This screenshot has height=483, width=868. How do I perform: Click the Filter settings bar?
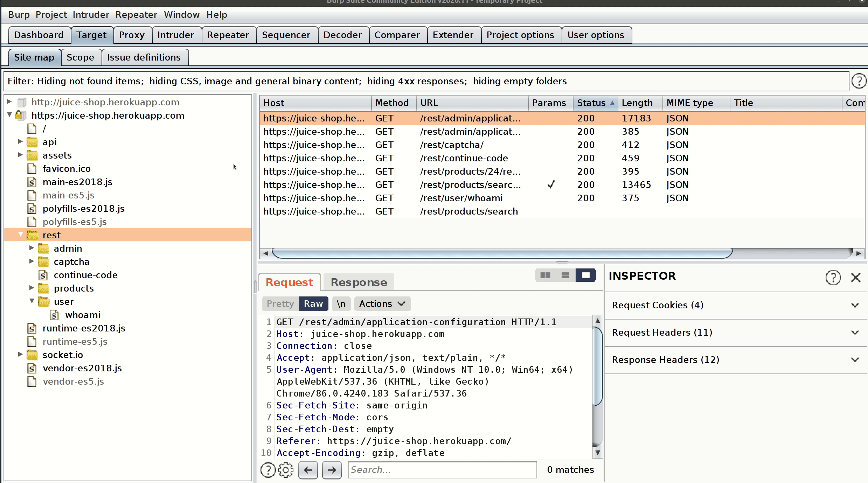pos(426,81)
